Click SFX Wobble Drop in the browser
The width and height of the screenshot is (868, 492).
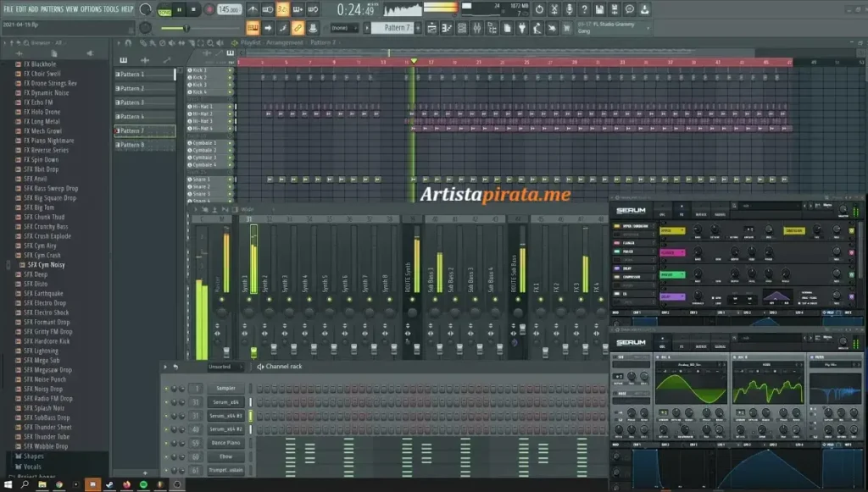tap(46, 446)
